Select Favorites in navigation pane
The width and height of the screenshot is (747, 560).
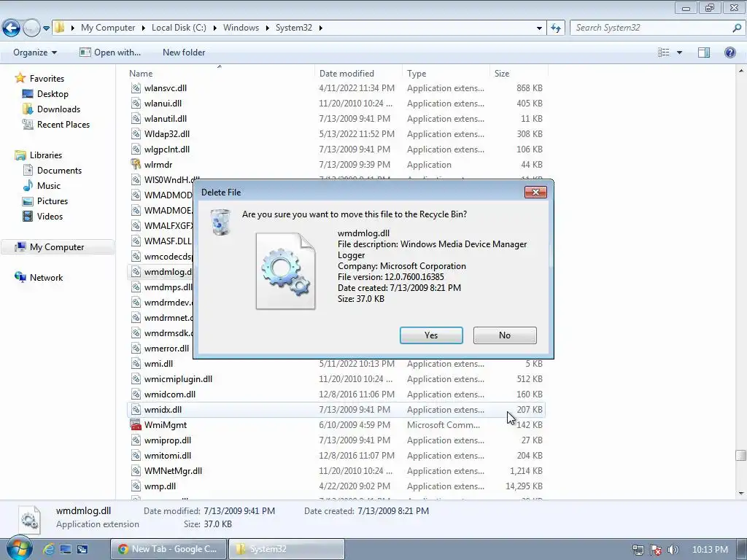pos(47,79)
